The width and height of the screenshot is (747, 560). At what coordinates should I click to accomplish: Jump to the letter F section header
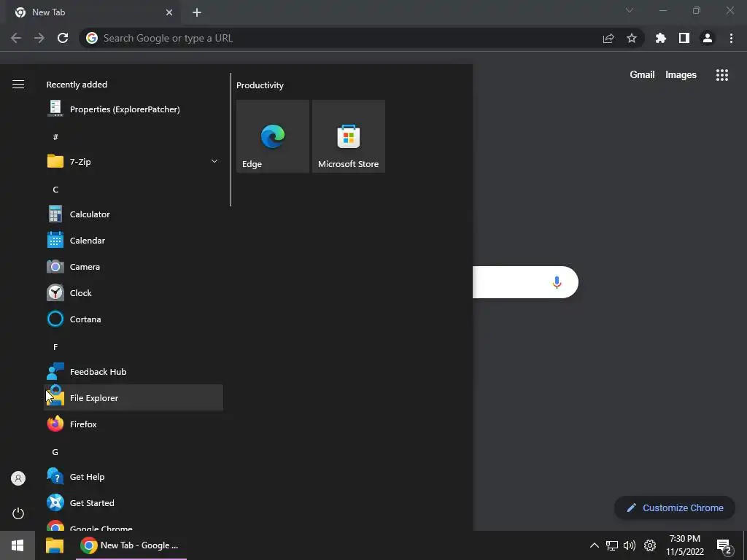(55, 347)
